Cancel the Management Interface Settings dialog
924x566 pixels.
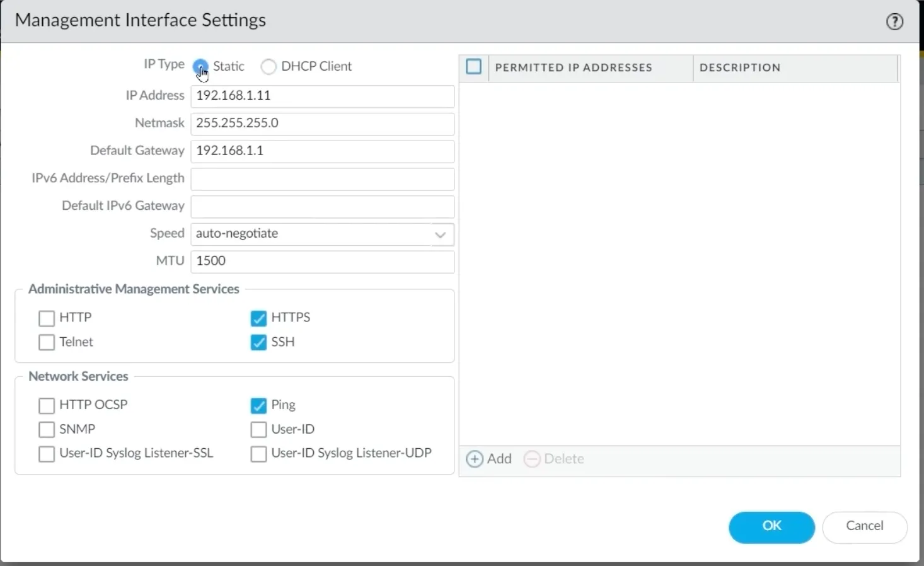coord(864,526)
